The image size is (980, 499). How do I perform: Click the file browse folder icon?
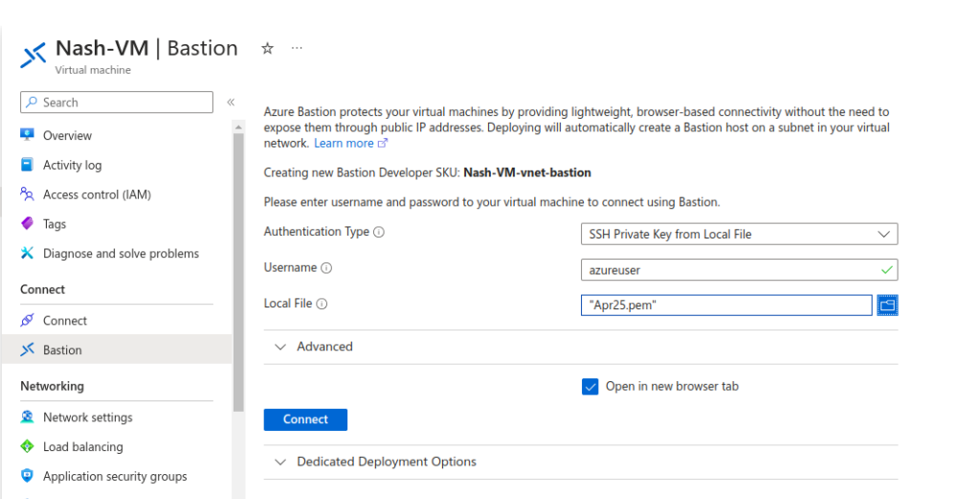[887, 305]
